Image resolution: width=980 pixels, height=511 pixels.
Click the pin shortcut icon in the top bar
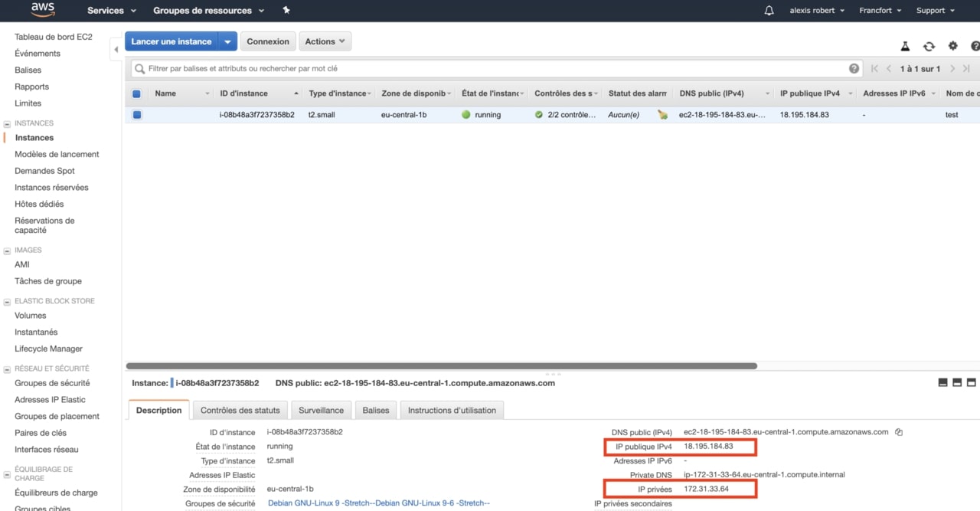click(286, 10)
